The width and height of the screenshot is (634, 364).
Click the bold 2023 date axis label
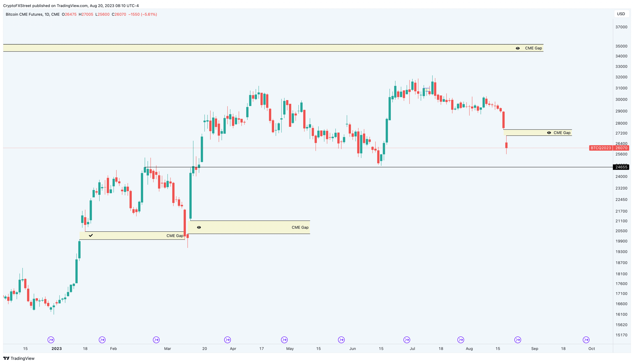coord(56,348)
